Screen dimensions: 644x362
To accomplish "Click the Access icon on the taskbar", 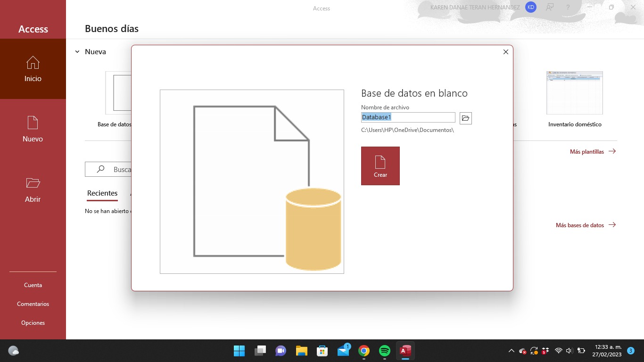I will (405, 351).
